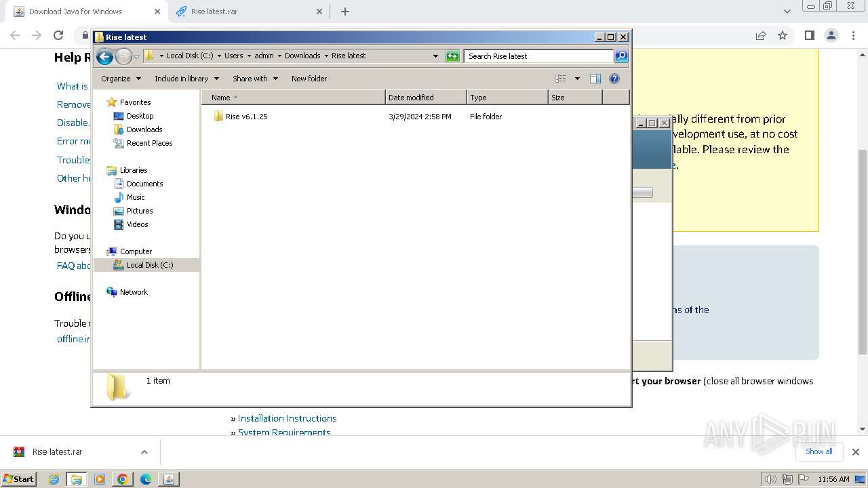Screen dimensions: 868x488
Task: Click the Explorer forward arrow button
Action: [x=123, y=56]
